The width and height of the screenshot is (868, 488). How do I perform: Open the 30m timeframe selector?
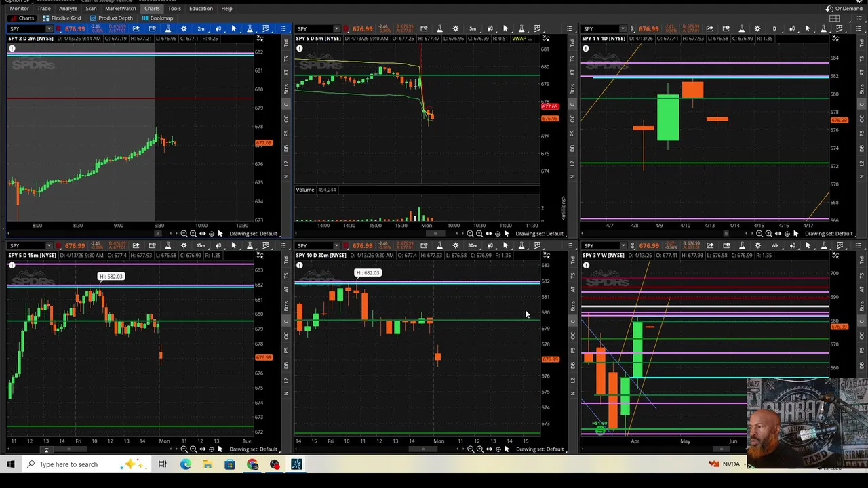(473, 245)
